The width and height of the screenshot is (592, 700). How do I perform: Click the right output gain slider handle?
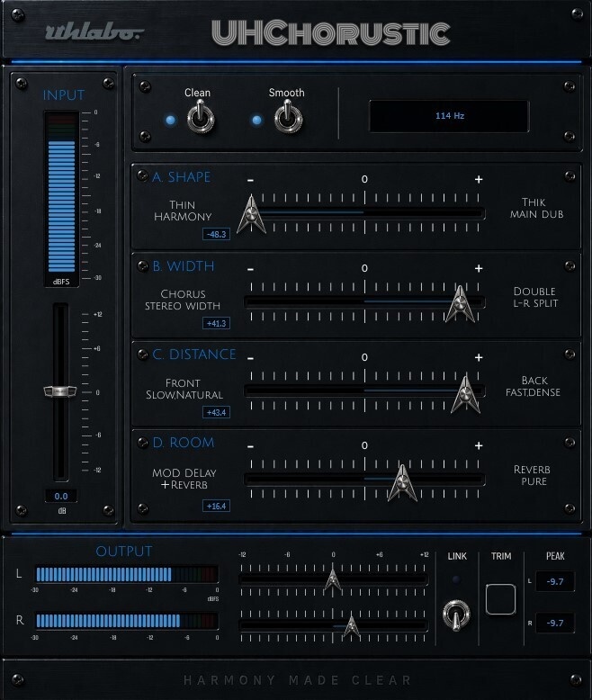[352, 626]
